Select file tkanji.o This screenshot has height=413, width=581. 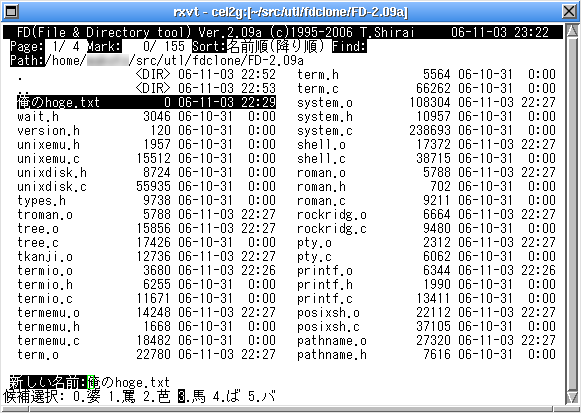pos(45,257)
